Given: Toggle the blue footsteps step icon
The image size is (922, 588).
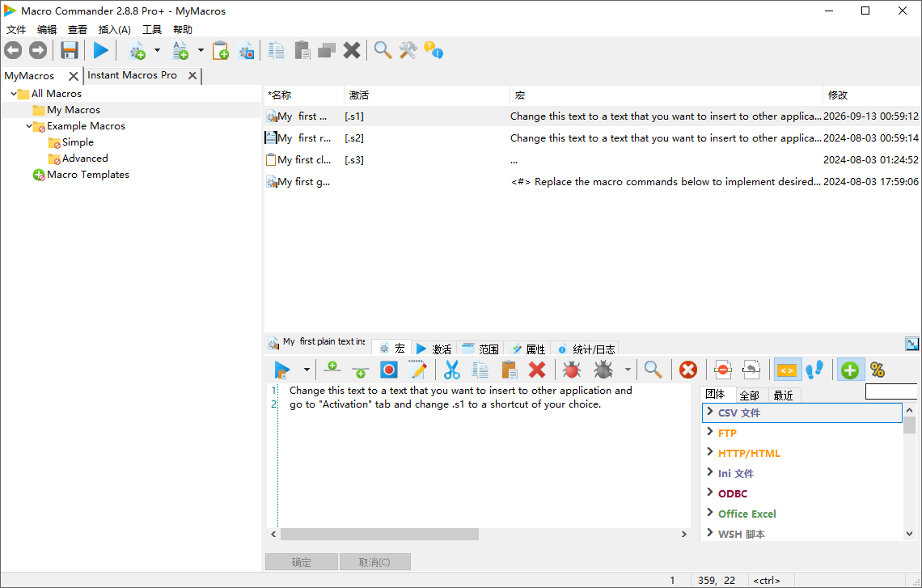Looking at the screenshot, I should click(x=814, y=370).
